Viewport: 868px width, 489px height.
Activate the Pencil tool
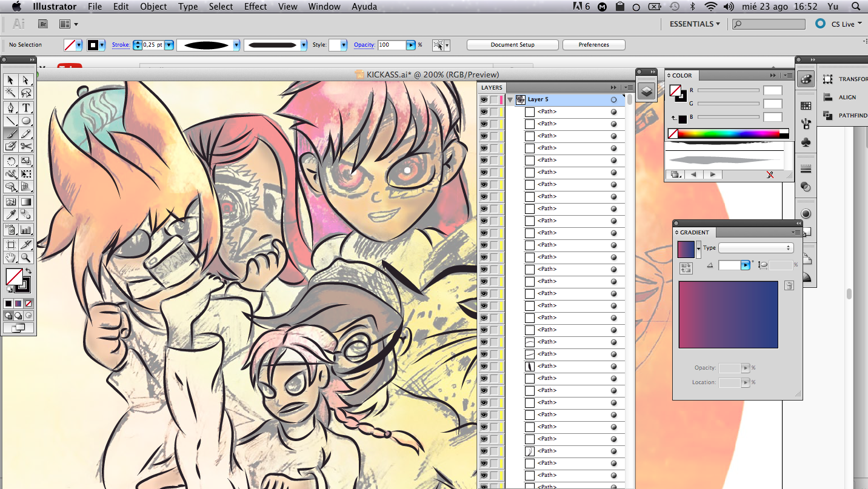[26, 133]
